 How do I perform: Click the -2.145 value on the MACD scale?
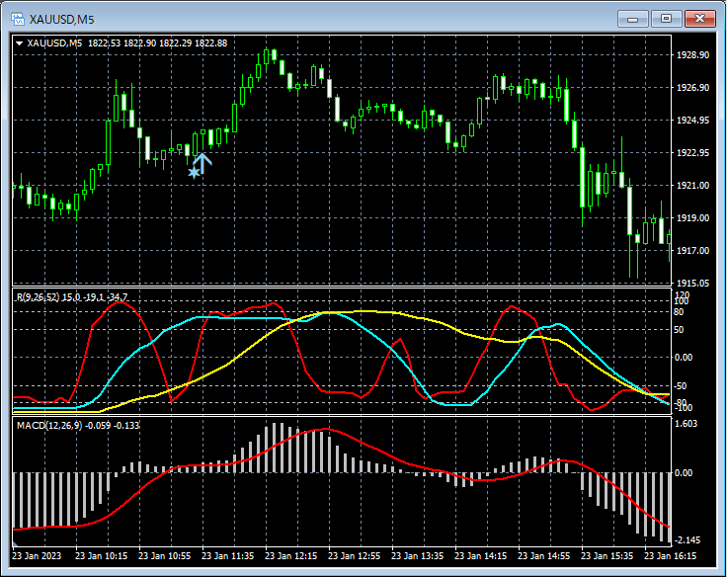[687, 540]
